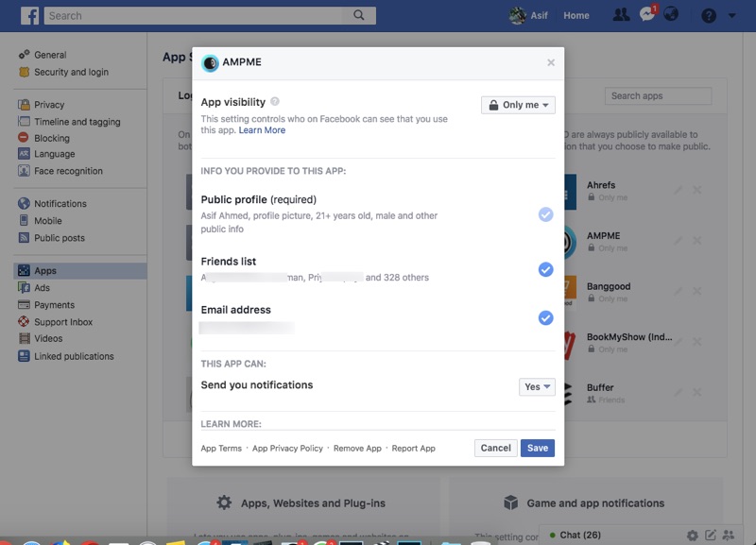
Task: Open chat settings gear icon
Action: coord(693,536)
